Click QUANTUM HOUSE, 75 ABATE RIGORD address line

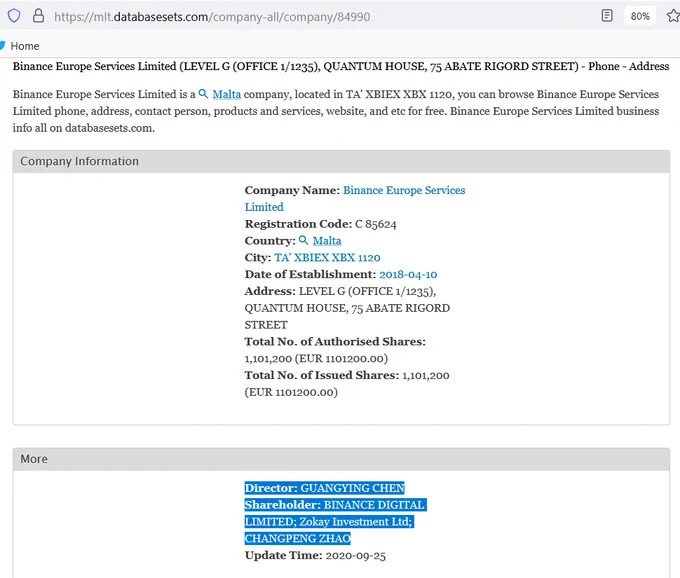pyautogui.click(x=347, y=308)
